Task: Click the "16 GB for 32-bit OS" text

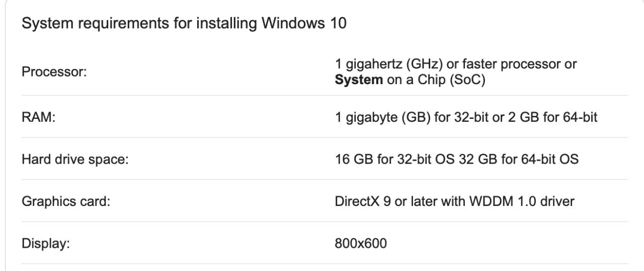Action: 394,160
